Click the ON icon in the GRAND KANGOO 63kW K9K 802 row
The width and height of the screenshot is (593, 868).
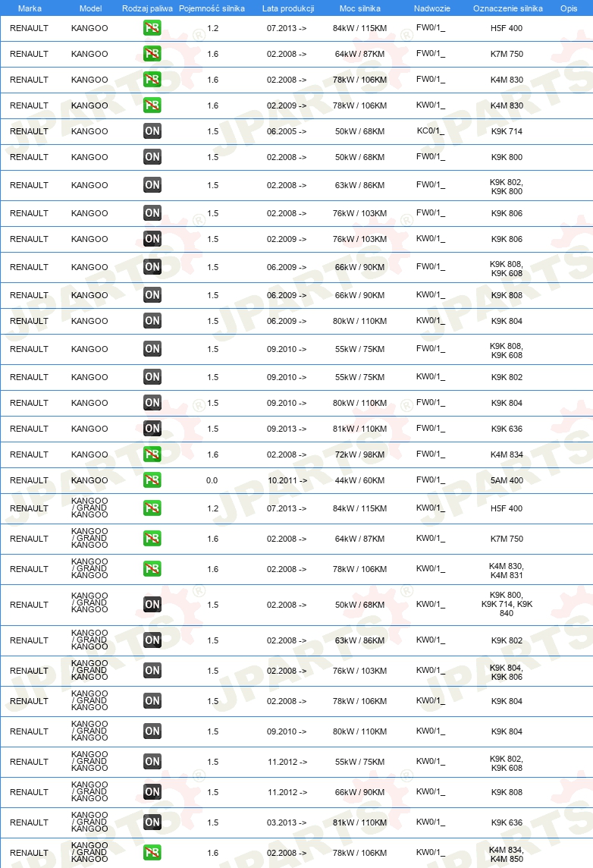tap(152, 640)
